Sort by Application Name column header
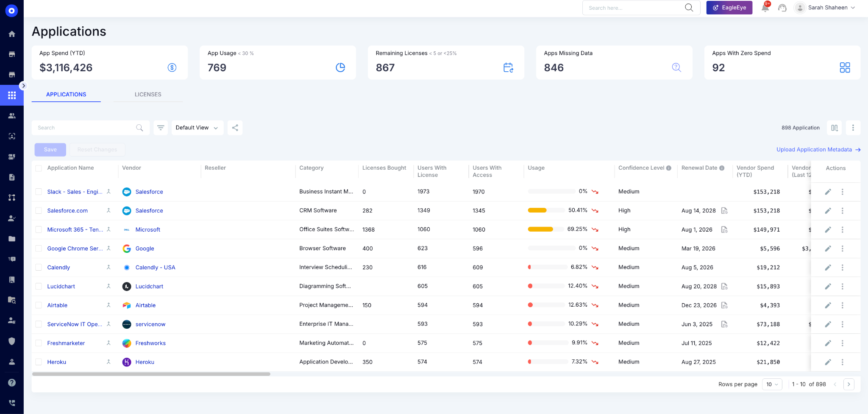 71,168
